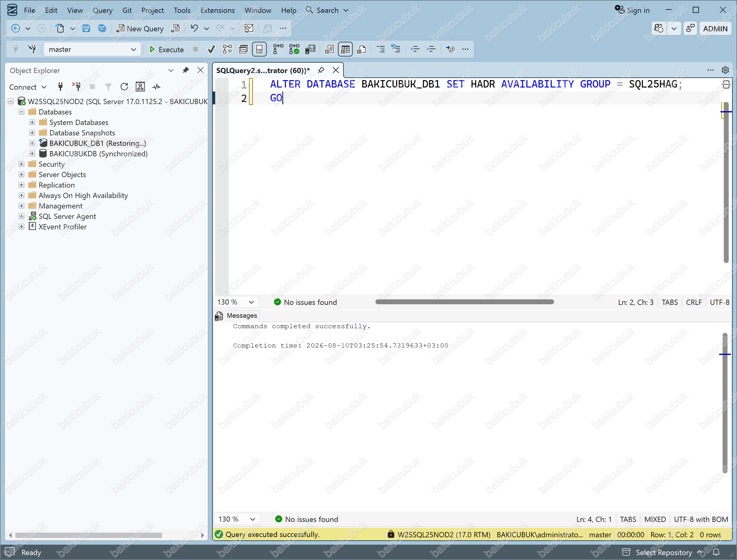Click the editor settings gear icon
The height and width of the screenshot is (560, 737).
click(725, 70)
